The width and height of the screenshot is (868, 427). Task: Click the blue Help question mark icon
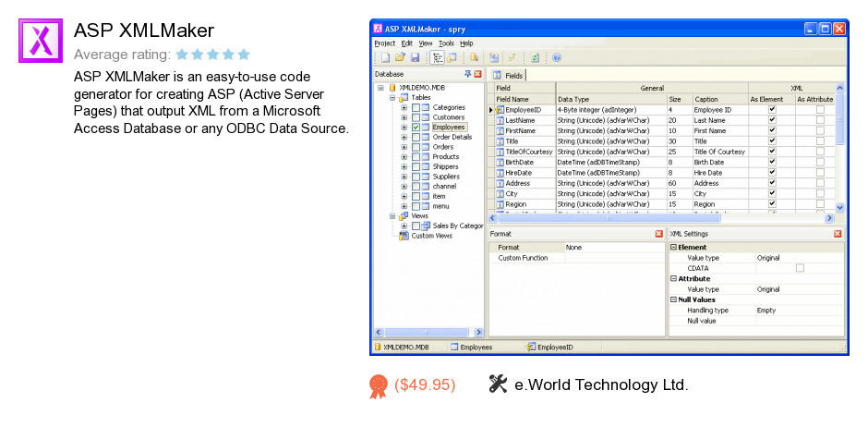pos(557,57)
